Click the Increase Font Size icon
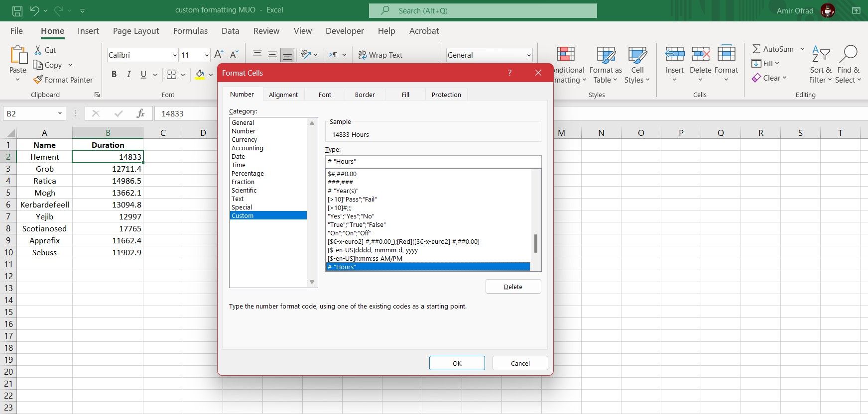868x414 pixels. (218, 55)
